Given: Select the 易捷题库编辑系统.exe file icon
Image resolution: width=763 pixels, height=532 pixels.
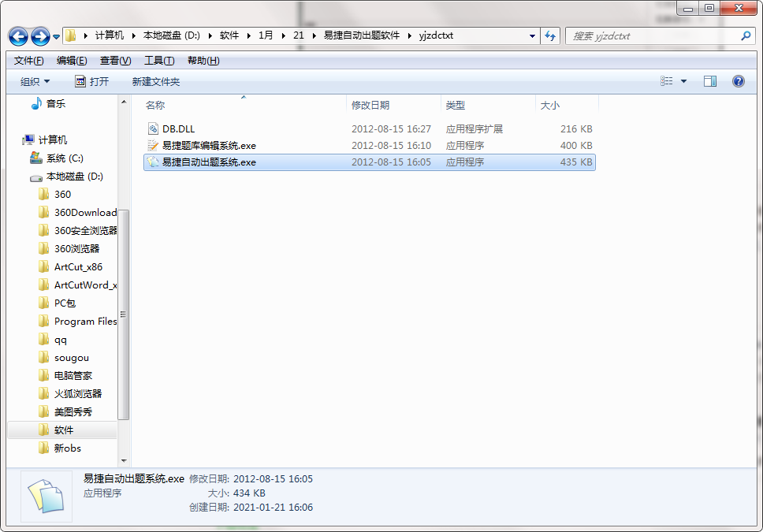Looking at the screenshot, I should (153, 146).
